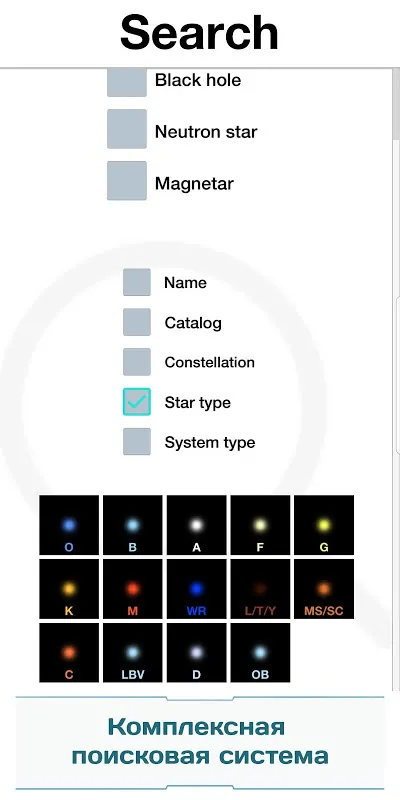Screen dimensions: 400x800
Task: Pick the WR Wolf-Rayet star tile
Action: 196,589
